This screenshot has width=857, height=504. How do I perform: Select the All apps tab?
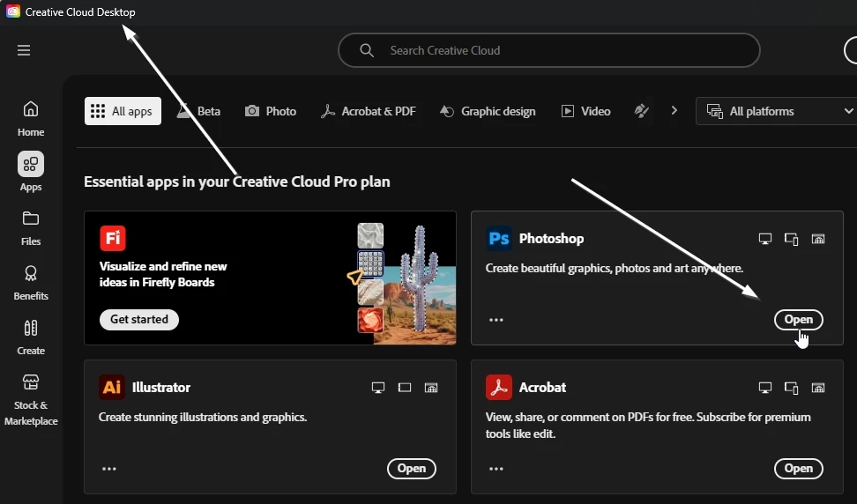(x=123, y=111)
